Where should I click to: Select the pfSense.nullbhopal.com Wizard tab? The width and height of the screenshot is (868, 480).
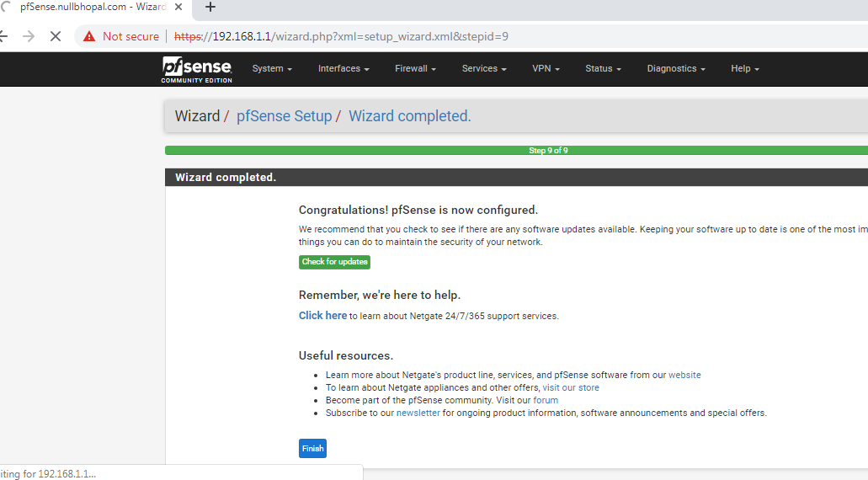(x=93, y=8)
